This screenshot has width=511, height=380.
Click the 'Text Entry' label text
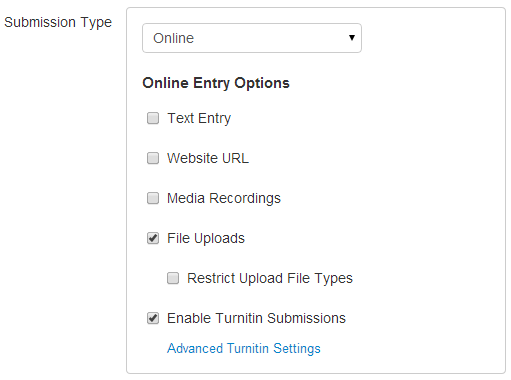tap(199, 118)
